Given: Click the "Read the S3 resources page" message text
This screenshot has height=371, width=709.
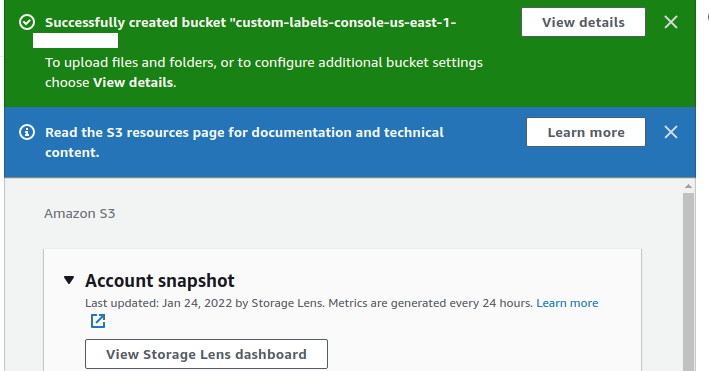Looking at the screenshot, I should pos(244,142).
